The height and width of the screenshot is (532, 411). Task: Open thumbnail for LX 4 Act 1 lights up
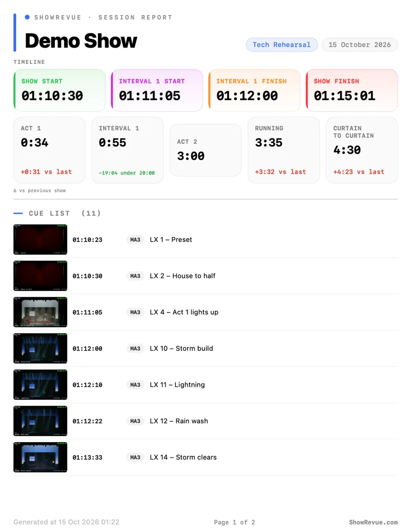pyautogui.click(x=40, y=312)
